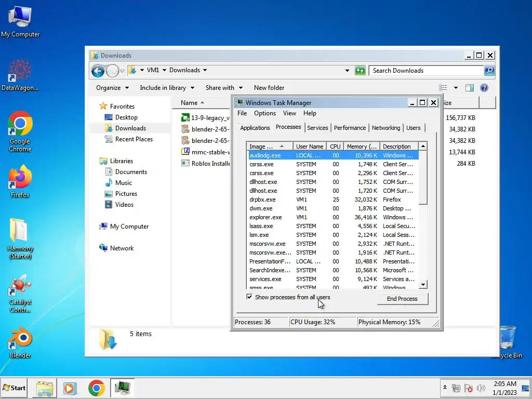Viewport: 532px width, 399px height.
Task: Open Windows Media Player taskbar icon
Action: point(70,388)
